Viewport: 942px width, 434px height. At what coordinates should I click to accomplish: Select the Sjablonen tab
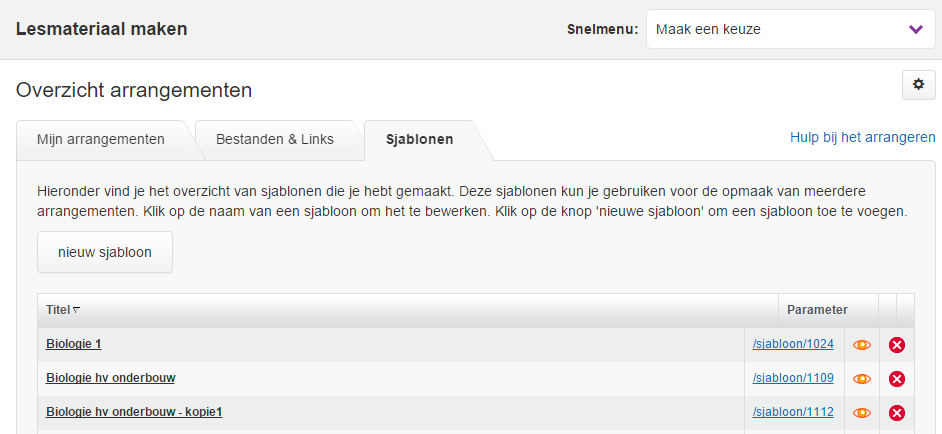point(420,139)
